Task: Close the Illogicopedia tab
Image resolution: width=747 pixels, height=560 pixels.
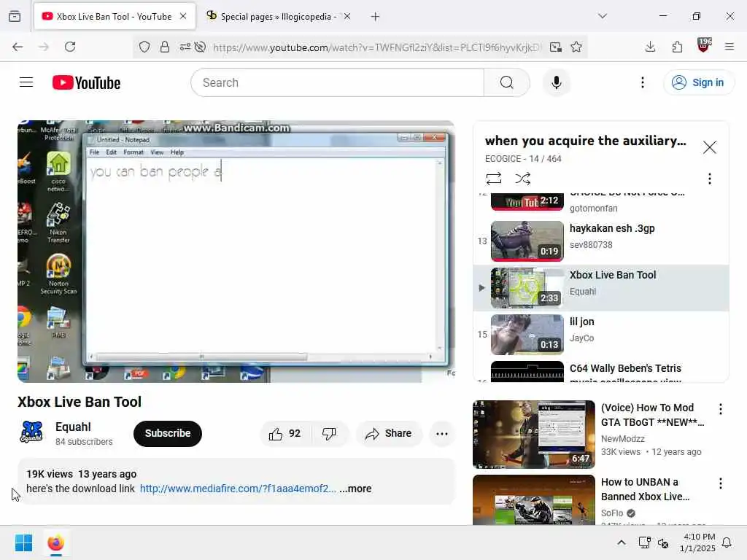Action: (347, 17)
